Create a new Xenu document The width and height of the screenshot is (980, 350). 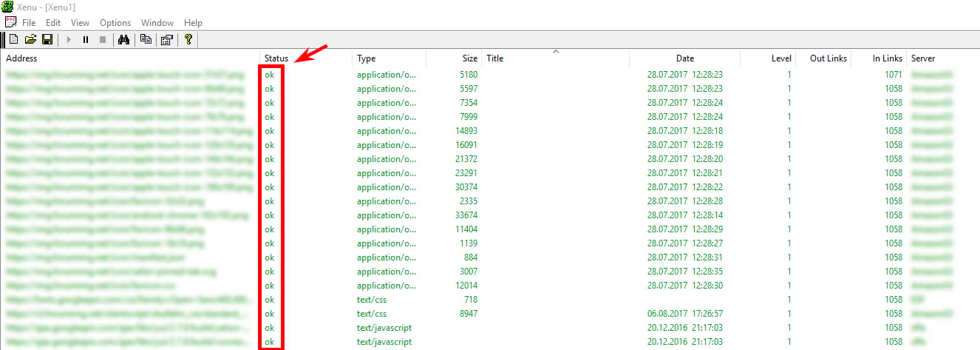[x=13, y=39]
